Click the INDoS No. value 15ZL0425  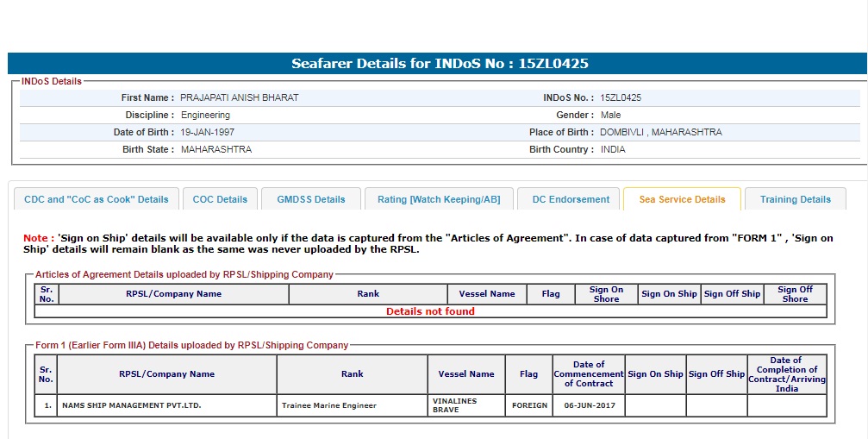pos(621,97)
